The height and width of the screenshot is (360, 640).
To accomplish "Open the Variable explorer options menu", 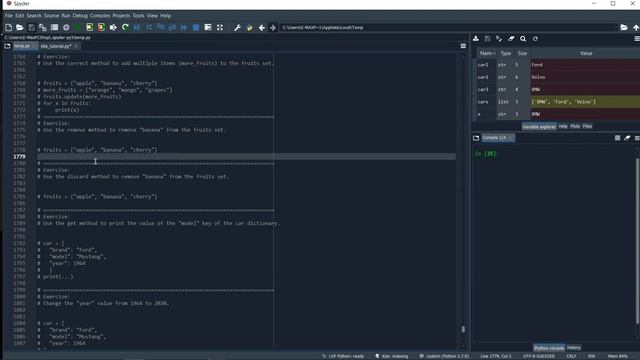I will point(637,38).
